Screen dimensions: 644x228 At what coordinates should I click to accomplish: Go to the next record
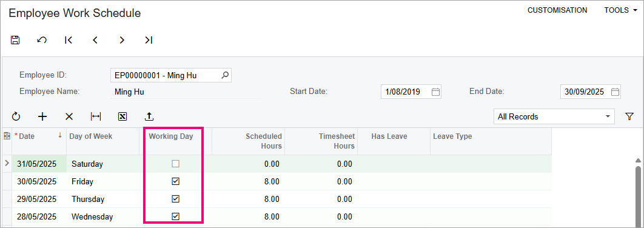pyautogui.click(x=122, y=40)
